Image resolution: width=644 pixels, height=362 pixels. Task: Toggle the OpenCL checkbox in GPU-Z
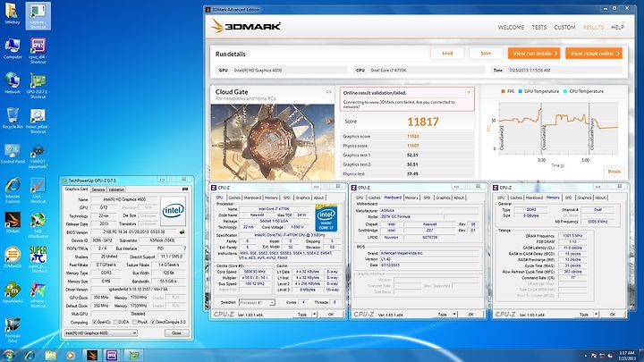[x=95, y=322]
